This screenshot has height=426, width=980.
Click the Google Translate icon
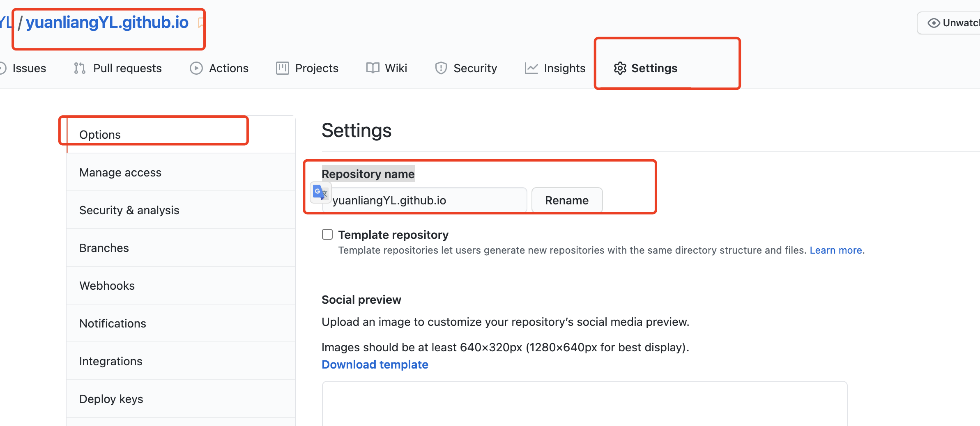tap(320, 192)
